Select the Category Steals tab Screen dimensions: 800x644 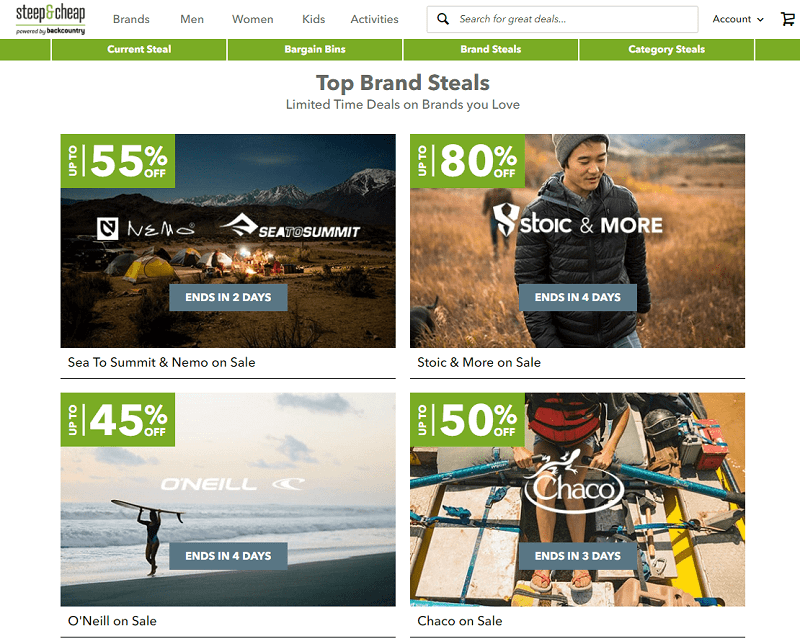[x=666, y=49]
